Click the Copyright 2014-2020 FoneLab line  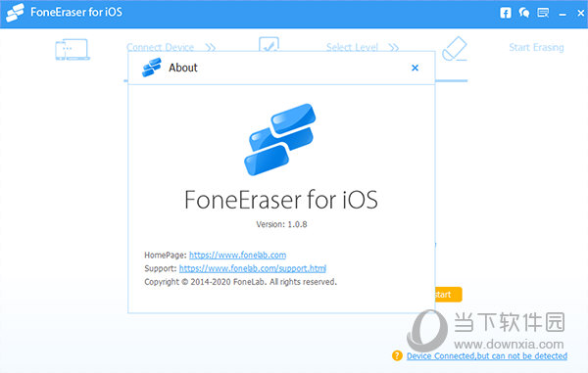click(240, 282)
